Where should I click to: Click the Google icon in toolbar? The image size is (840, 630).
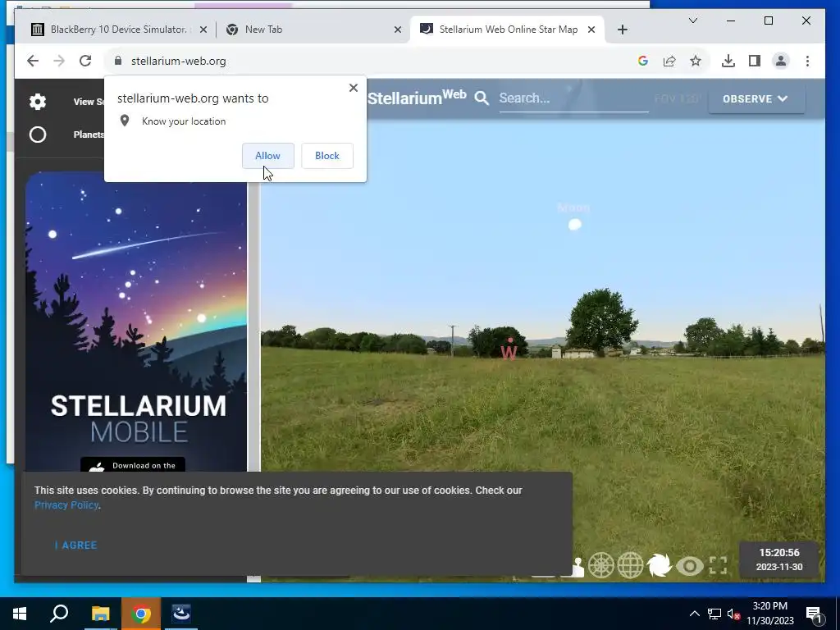pos(643,61)
